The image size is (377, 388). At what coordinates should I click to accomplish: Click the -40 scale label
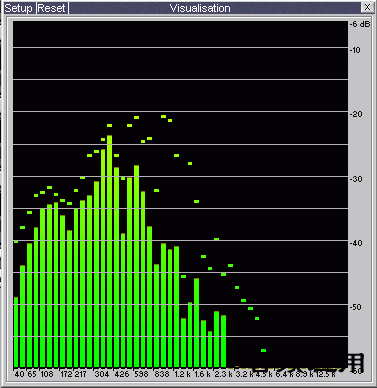(356, 243)
